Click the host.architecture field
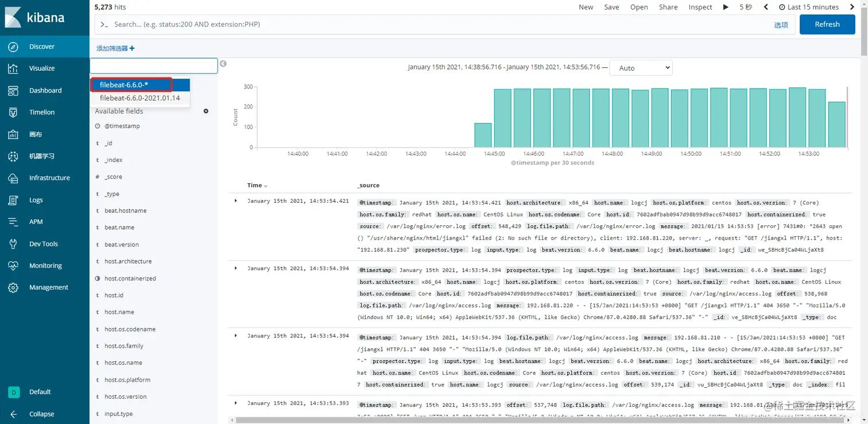The image size is (868, 424). coord(128,261)
